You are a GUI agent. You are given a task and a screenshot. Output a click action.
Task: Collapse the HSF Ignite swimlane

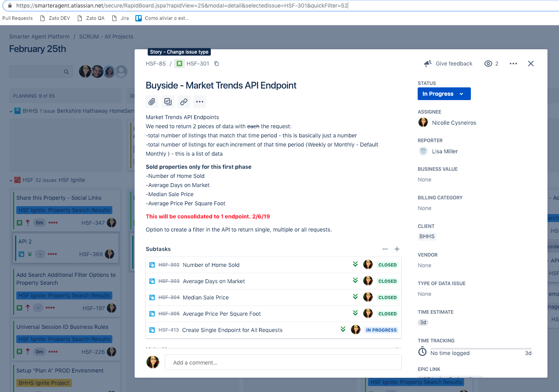(11, 180)
